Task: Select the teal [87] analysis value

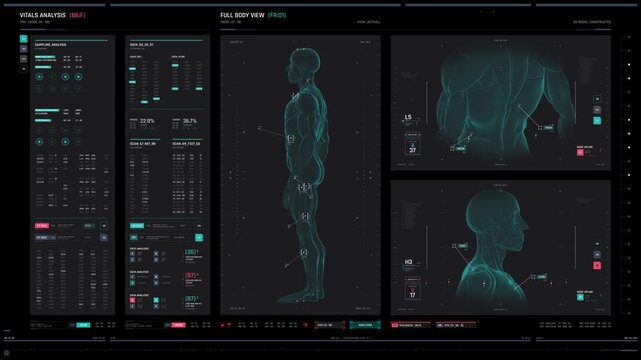Action: (191, 299)
